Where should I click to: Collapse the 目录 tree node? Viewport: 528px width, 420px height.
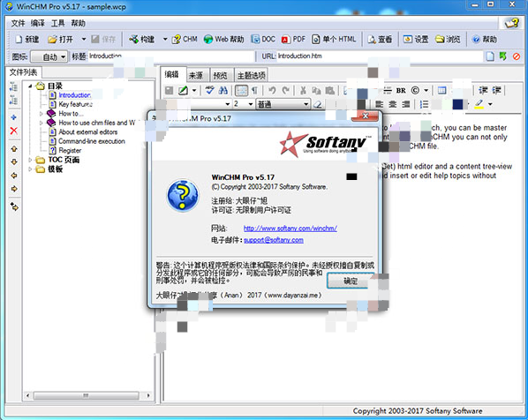[30, 86]
